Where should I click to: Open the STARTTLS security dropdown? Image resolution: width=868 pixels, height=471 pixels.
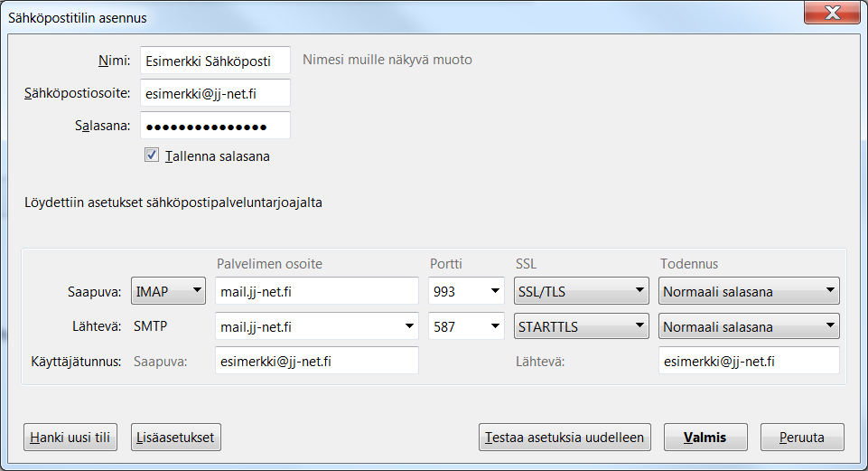(580, 326)
